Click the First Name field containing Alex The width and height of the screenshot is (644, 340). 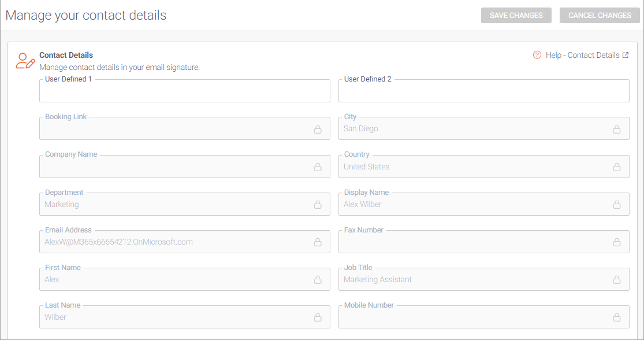click(x=173, y=280)
